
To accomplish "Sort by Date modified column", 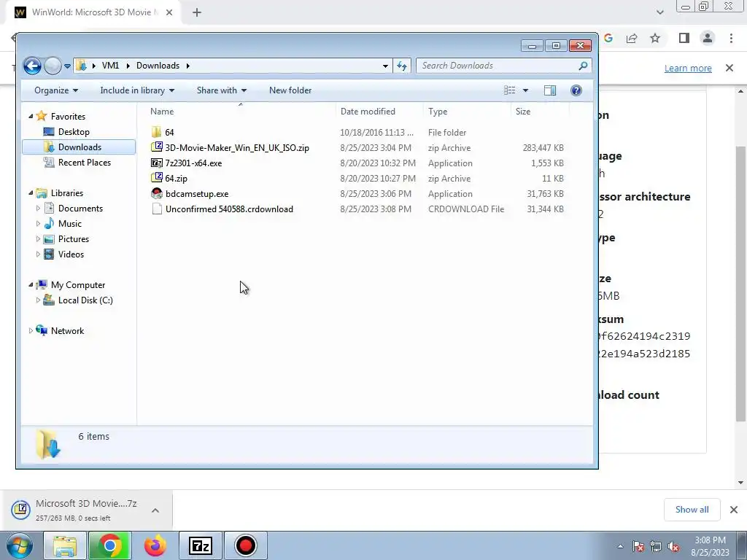I will coord(368,112).
